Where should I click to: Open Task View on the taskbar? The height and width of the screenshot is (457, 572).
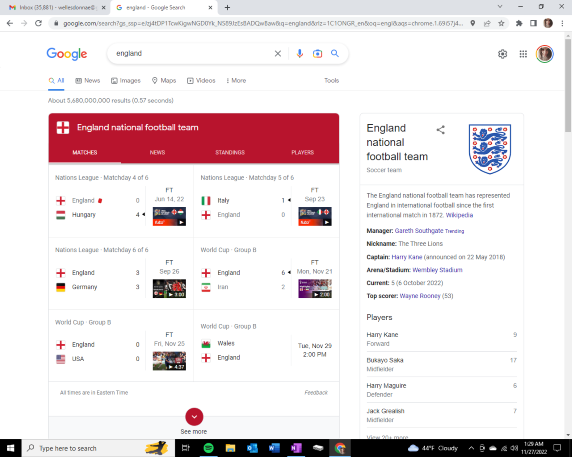pos(186,448)
